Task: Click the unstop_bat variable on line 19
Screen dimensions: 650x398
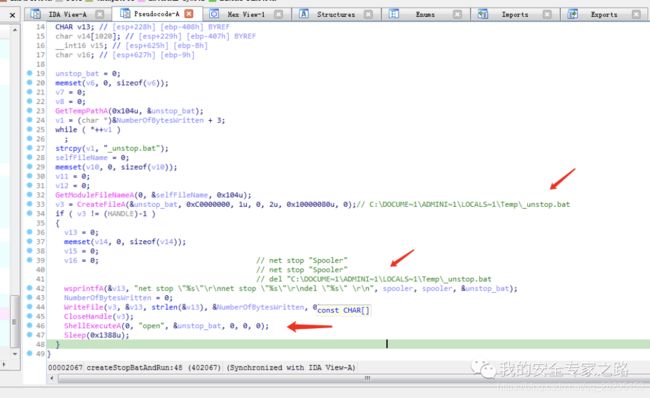Action: (x=77, y=73)
